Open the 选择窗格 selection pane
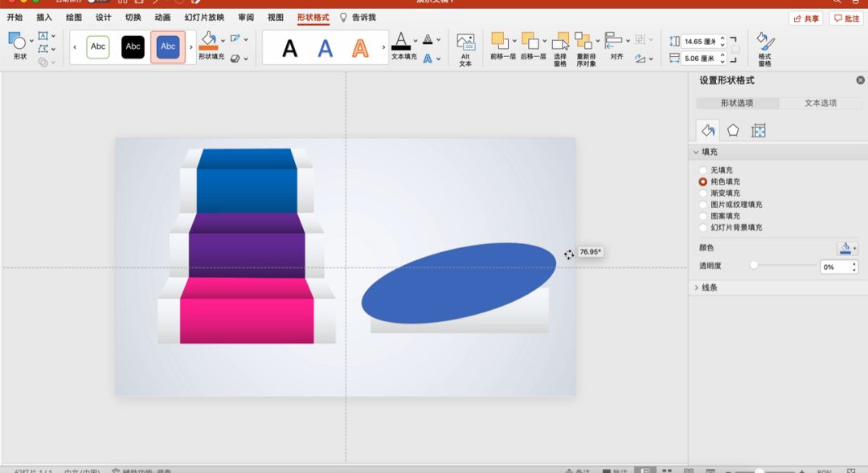This screenshot has width=868, height=473. tap(560, 49)
